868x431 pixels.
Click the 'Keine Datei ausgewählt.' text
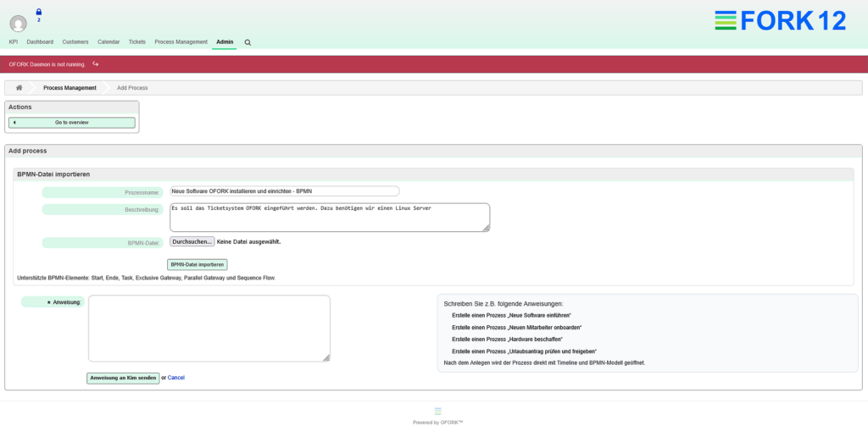248,242
